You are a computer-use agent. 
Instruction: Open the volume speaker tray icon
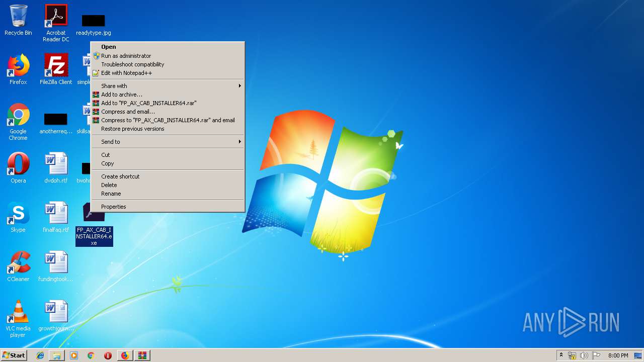coord(584,355)
